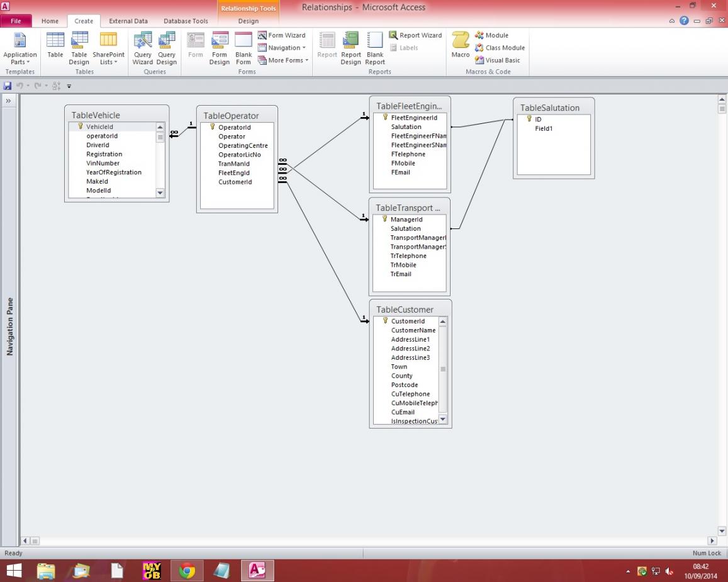The width and height of the screenshot is (728, 582).
Task: Select the Postcode field in TableCustomer
Action: point(405,385)
